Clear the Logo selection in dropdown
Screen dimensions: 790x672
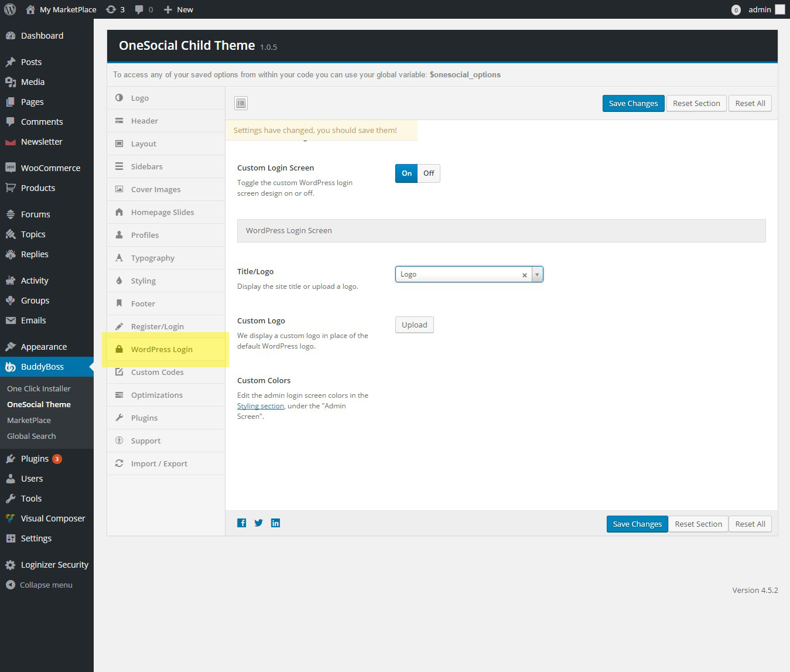tap(525, 275)
